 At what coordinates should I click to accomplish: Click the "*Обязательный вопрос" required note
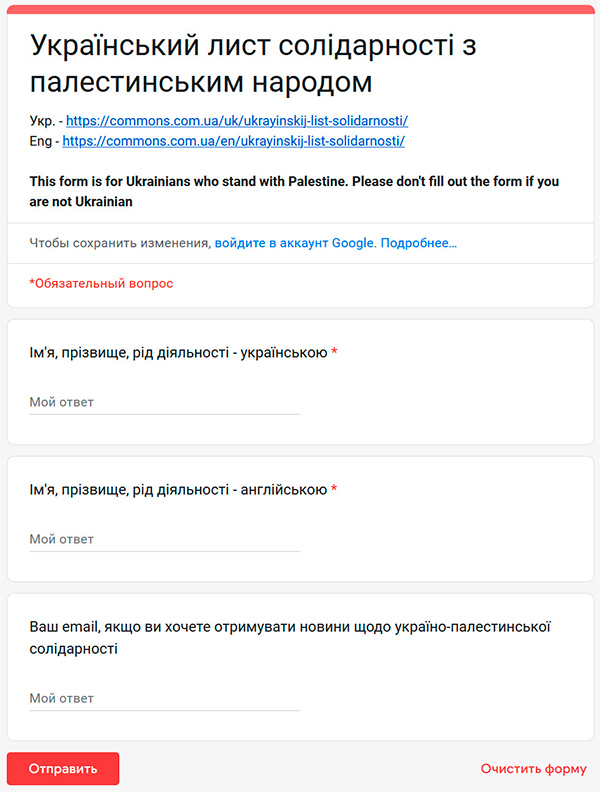click(x=101, y=284)
